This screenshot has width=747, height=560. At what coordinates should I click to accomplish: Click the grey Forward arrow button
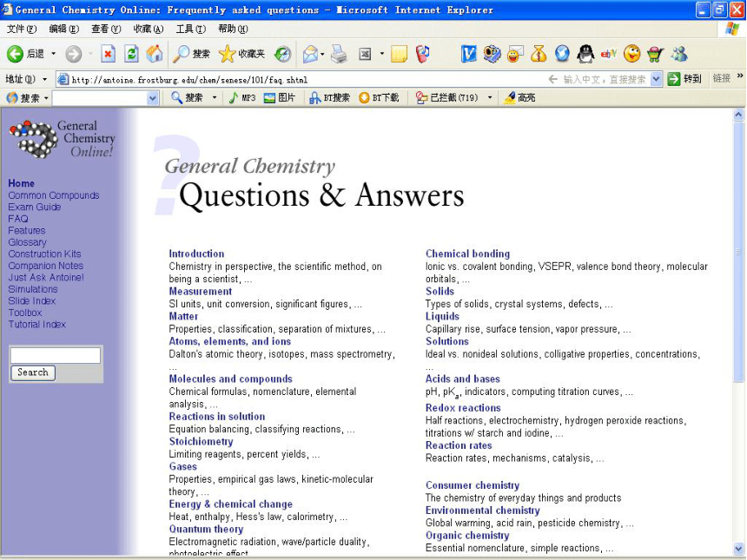click(73, 54)
